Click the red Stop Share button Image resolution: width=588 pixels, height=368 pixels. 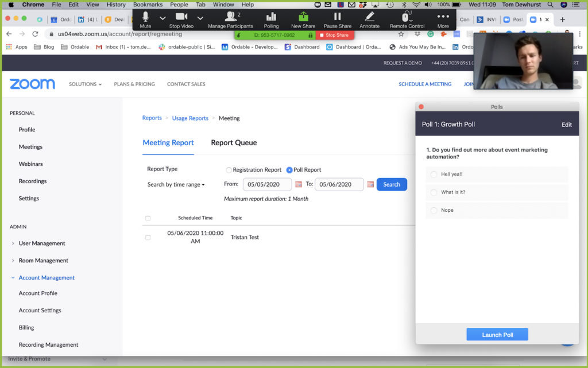coord(335,35)
